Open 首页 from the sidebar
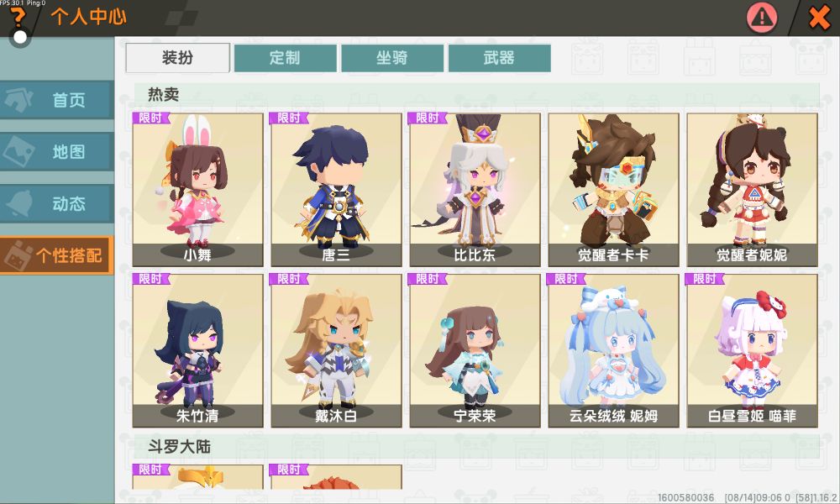The image size is (840, 504). click(x=57, y=100)
